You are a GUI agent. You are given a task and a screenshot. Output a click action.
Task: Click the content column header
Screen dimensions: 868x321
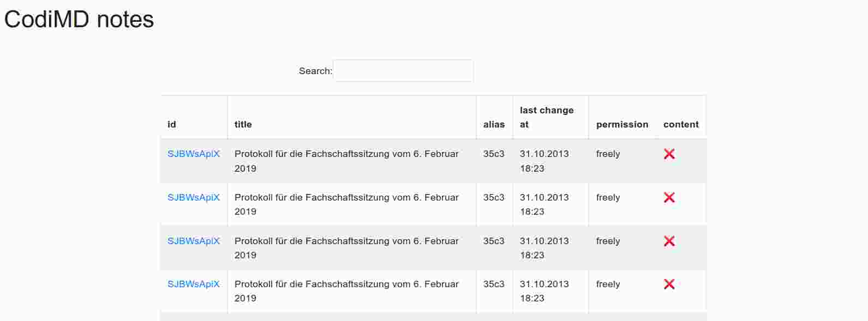coord(681,124)
